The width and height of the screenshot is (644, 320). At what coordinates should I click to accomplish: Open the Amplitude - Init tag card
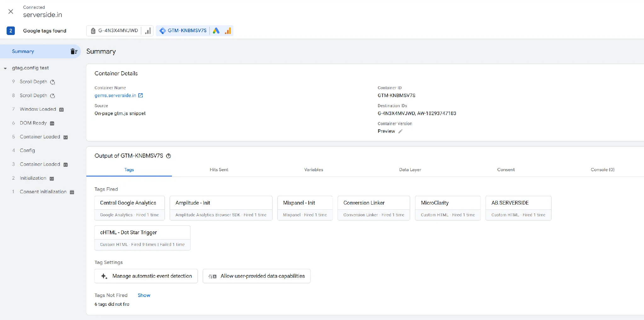click(x=221, y=208)
